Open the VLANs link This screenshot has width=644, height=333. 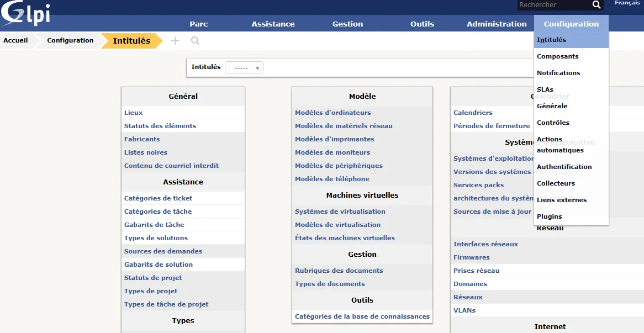point(464,310)
